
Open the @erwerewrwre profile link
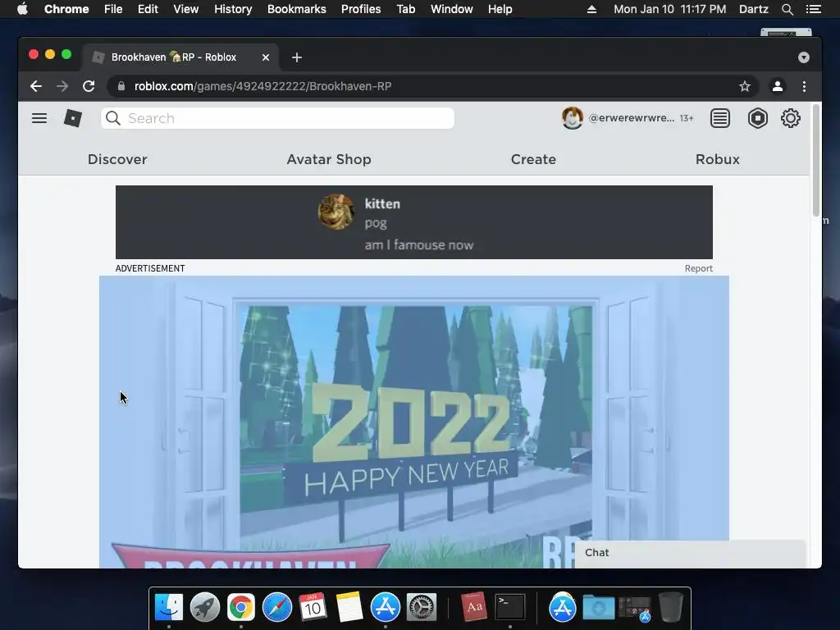(631, 118)
